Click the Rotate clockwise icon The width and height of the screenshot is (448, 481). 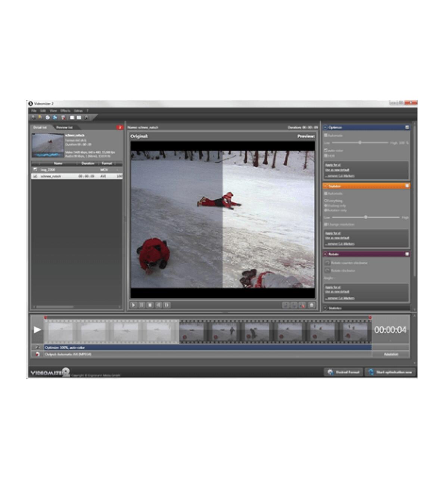click(327, 270)
